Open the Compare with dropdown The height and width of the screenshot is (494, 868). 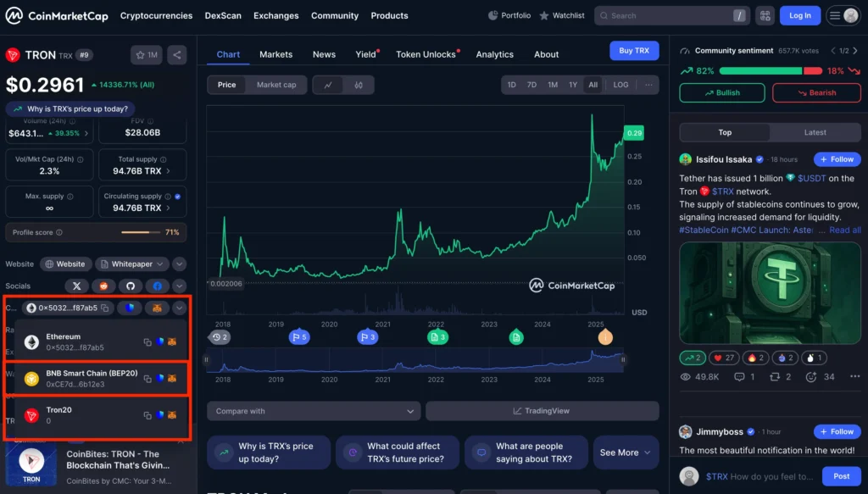click(314, 411)
